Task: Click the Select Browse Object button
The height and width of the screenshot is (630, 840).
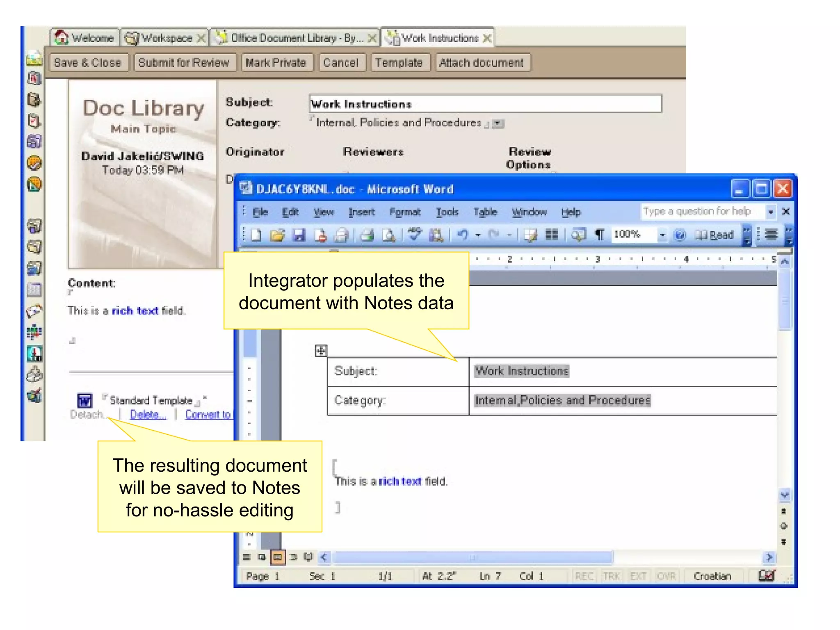Action: click(784, 526)
